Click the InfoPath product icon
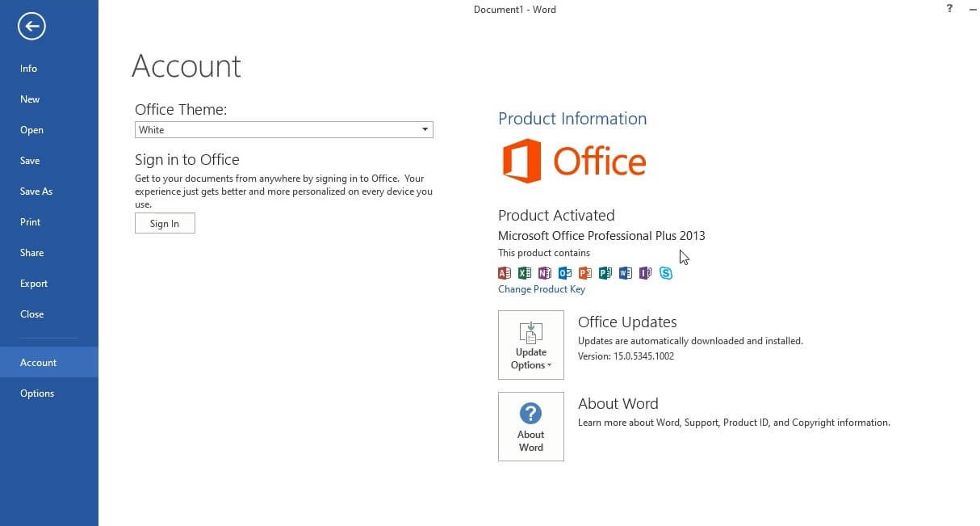 [645, 273]
